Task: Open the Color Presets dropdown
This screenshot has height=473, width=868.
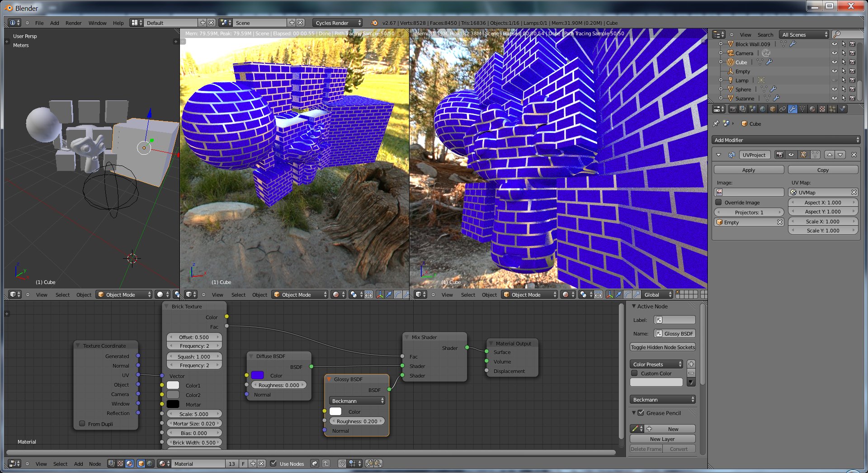Action: coord(656,364)
